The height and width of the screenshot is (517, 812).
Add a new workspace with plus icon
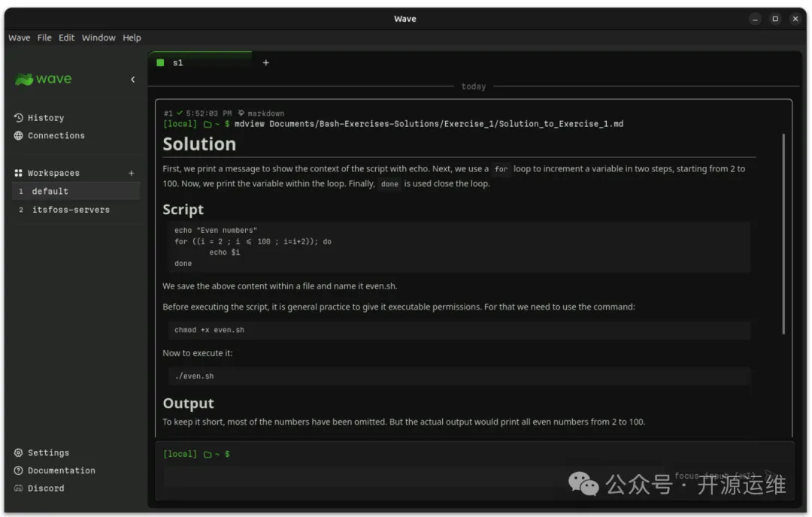coord(132,173)
